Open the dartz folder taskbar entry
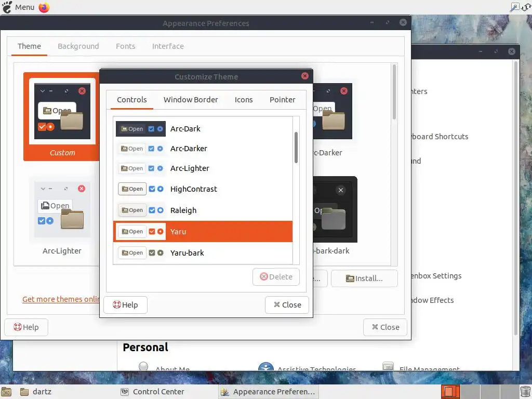The image size is (532, 399). click(x=36, y=392)
